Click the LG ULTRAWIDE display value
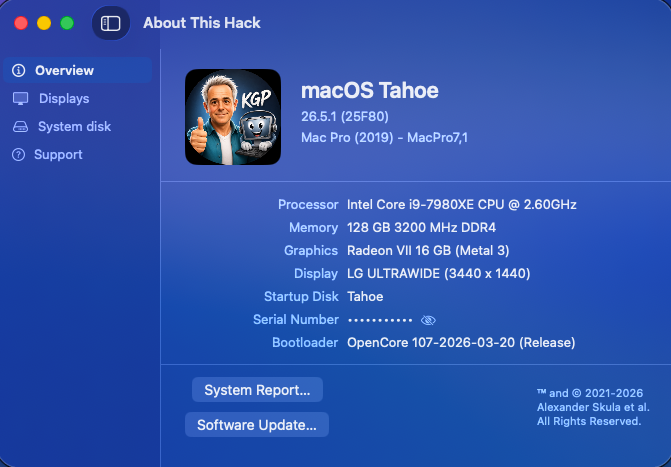Viewport: 671px width, 467px height. pyautogui.click(x=439, y=274)
